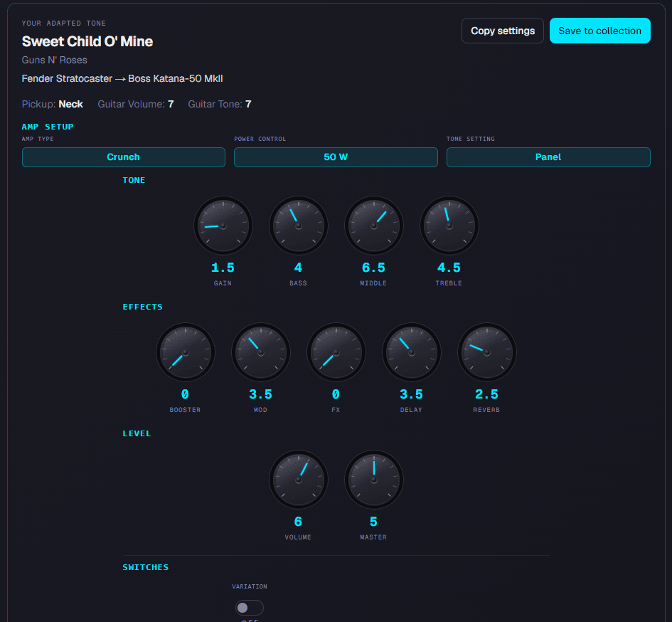Viewport: 672px width, 622px height.
Task: Click the Mod effect knob
Action: (x=260, y=352)
